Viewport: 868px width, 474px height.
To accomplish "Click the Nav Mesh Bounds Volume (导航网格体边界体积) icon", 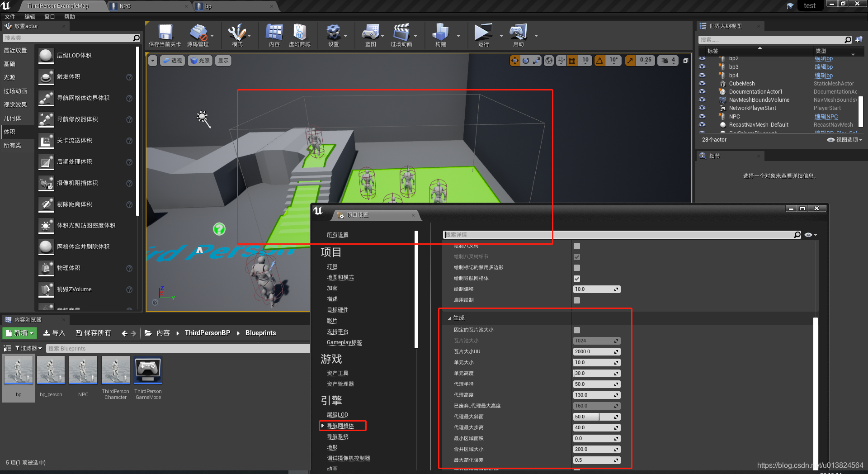I will (x=46, y=98).
